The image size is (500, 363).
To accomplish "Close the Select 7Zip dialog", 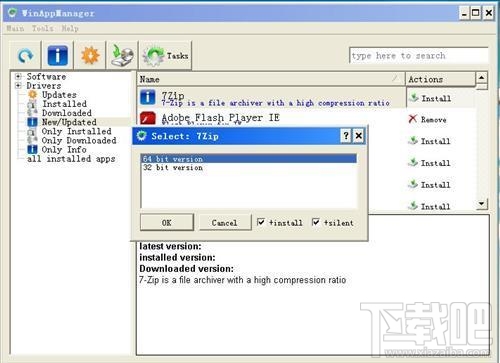I will coord(359,136).
